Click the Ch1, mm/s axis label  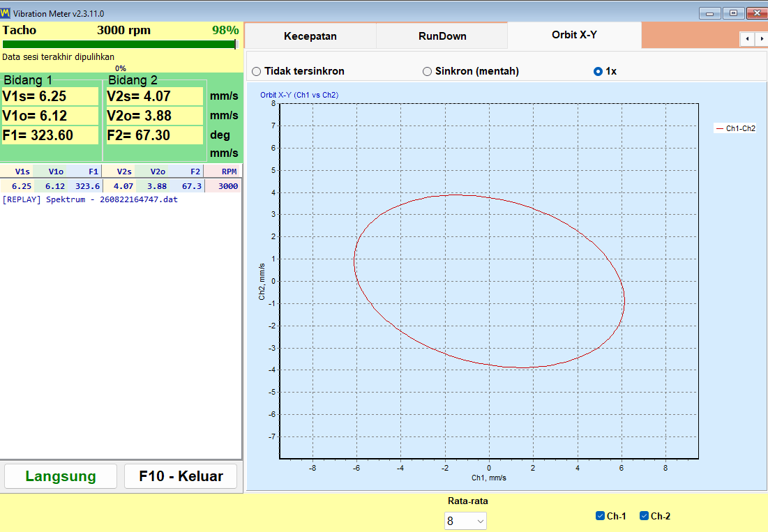pyautogui.click(x=489, y=478)
